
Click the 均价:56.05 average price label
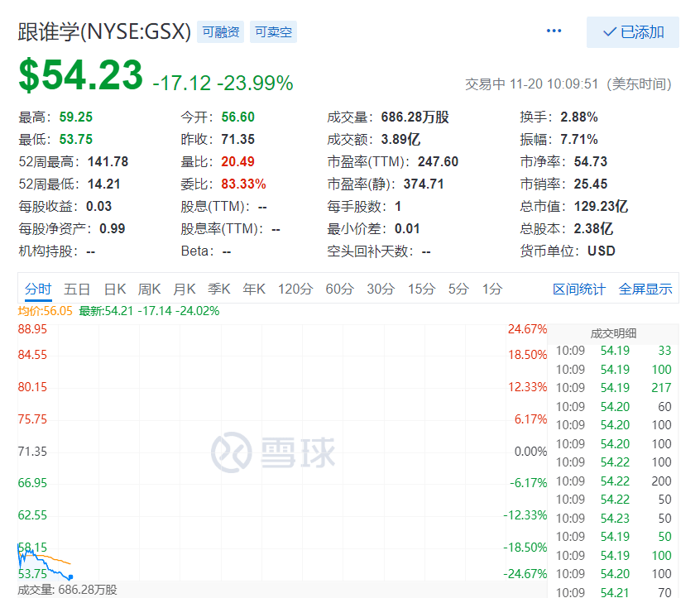click(x=45, y=311)
